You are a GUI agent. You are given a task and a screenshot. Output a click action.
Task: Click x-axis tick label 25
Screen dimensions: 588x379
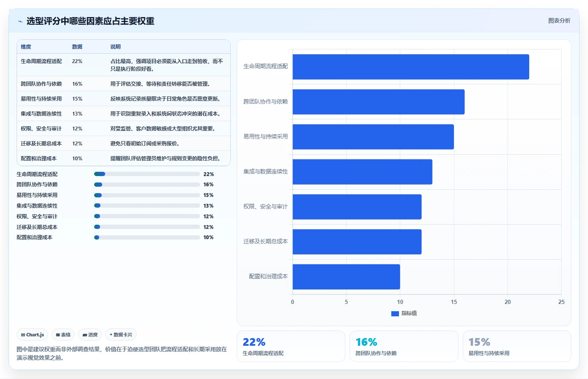click(561, 302)
